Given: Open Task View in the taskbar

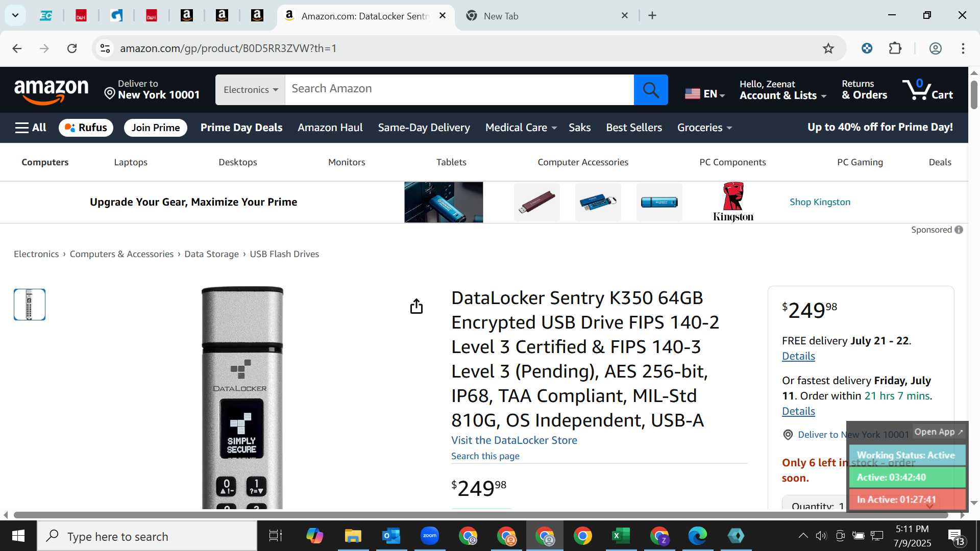Looking at the screenshot, I should 276,536.
